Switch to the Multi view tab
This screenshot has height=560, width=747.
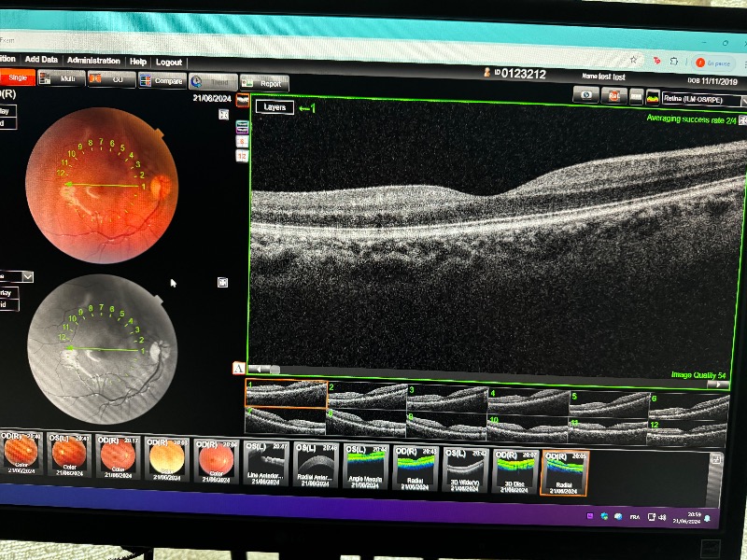62,78
